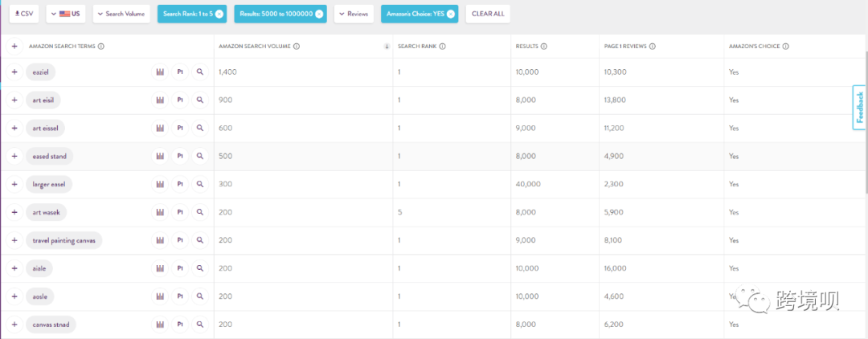
Task: Click info icon beside Results header
Action: [x=544, y=47]
